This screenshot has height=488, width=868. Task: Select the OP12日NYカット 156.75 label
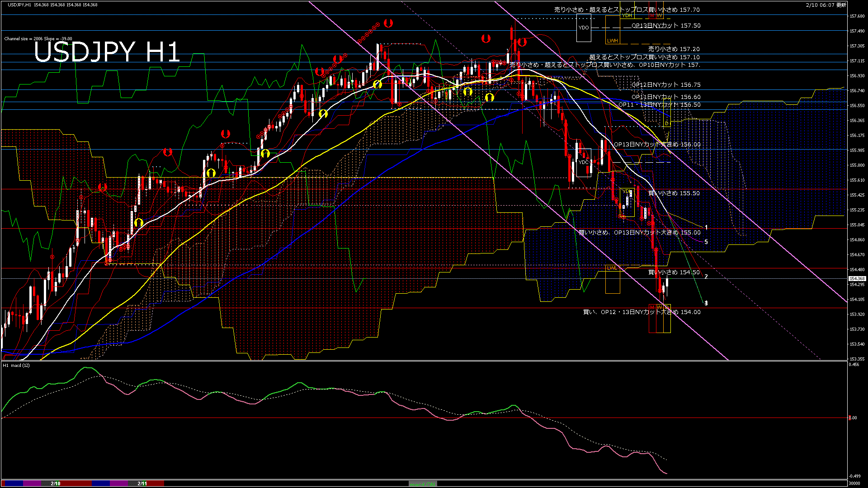coord(666,84)
